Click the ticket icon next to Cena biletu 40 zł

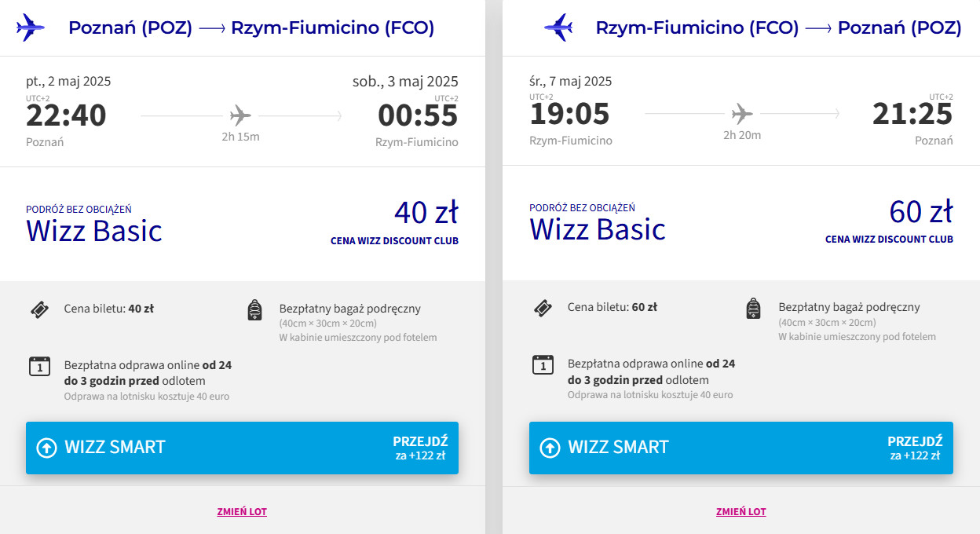pos(39,309)
